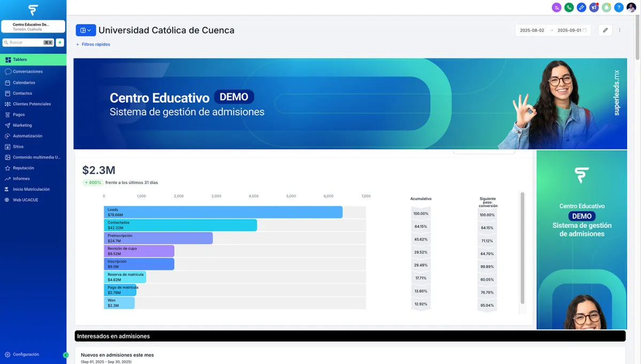The image size is (641, 364).
Task: Open the help question mark icon
Action: point(618,7)
